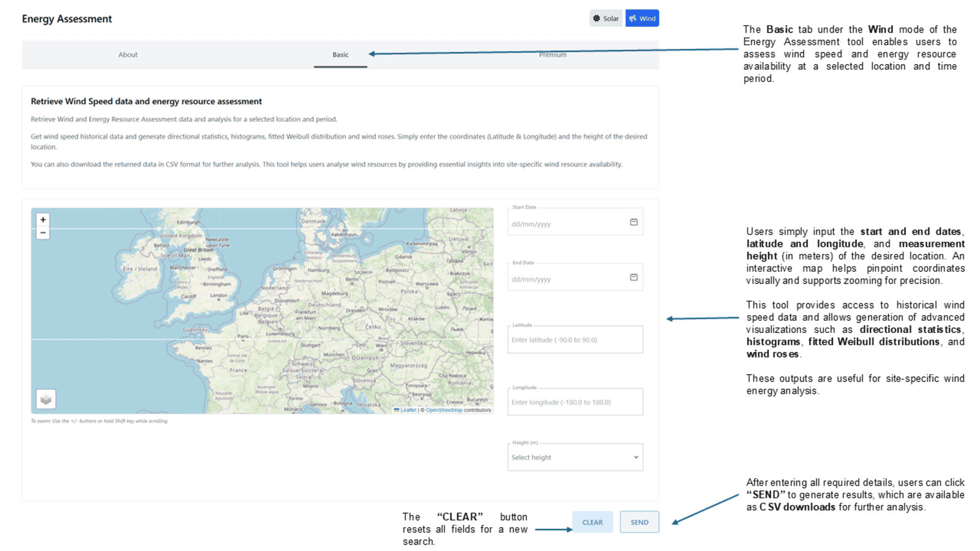980x551 pixels.
Task: Click the 'Retrieve Wind Speed data' heading
Action: pos(146,102)
